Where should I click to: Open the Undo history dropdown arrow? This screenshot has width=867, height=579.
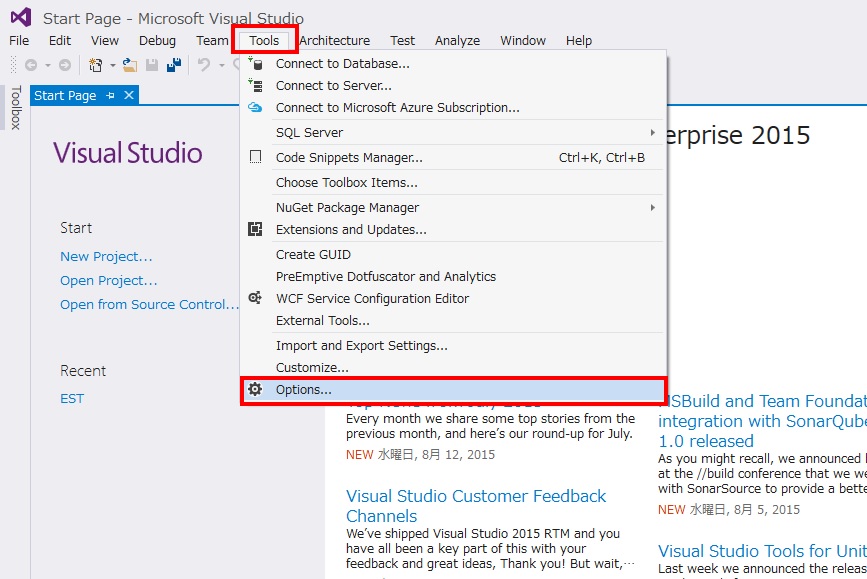[x=222, y=65]
